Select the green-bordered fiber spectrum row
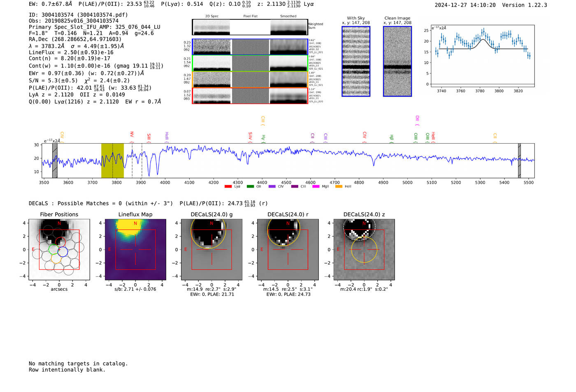576x392 pixels. click(250, 63)
